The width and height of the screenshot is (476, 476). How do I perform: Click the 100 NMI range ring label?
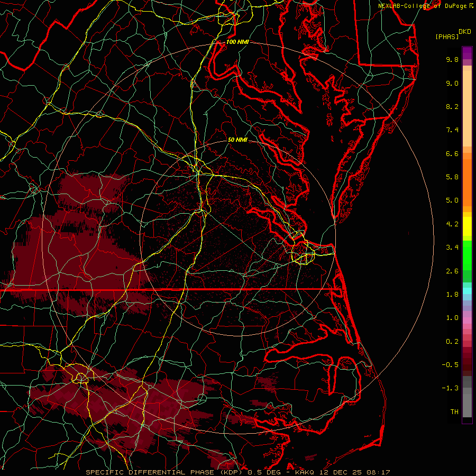(237, 42)
